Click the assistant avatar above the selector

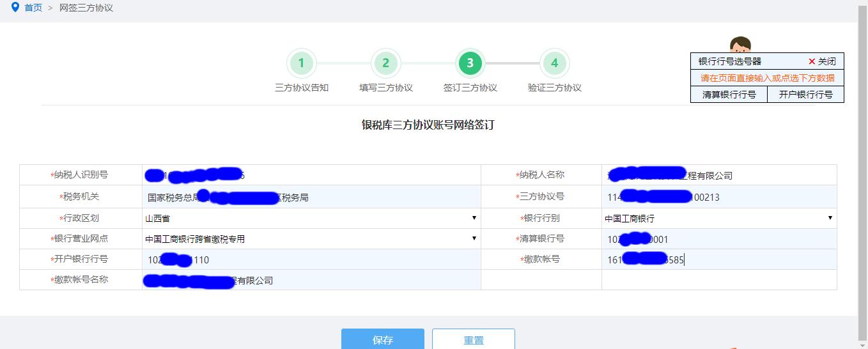[740, 45]
